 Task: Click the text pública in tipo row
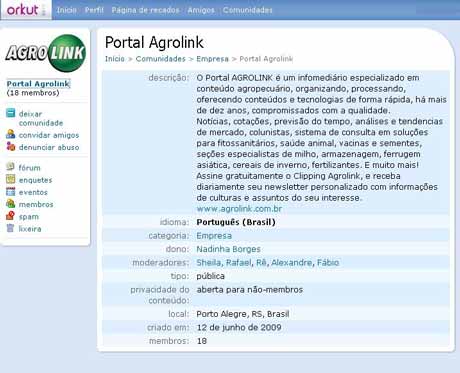click(x=210, y=276)
